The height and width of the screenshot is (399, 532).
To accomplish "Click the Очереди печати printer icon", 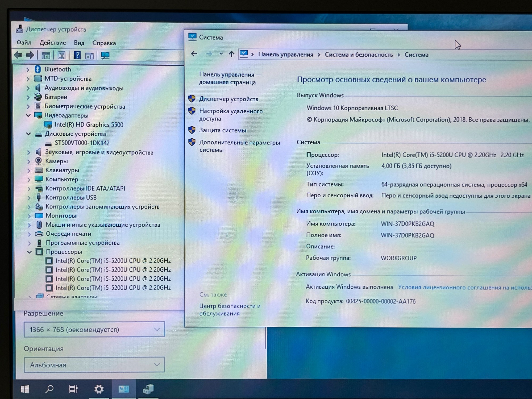I will click(x=39, y=234).
